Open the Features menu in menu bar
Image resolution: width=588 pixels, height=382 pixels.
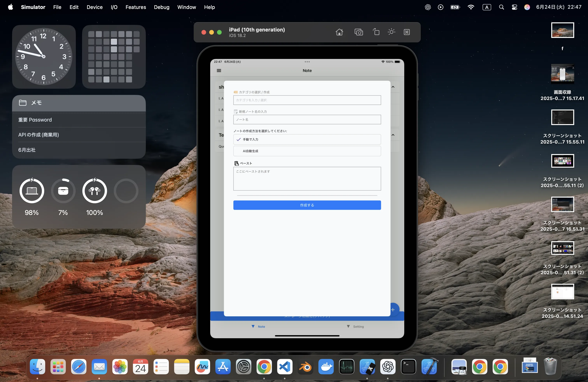tap(136, 7)
